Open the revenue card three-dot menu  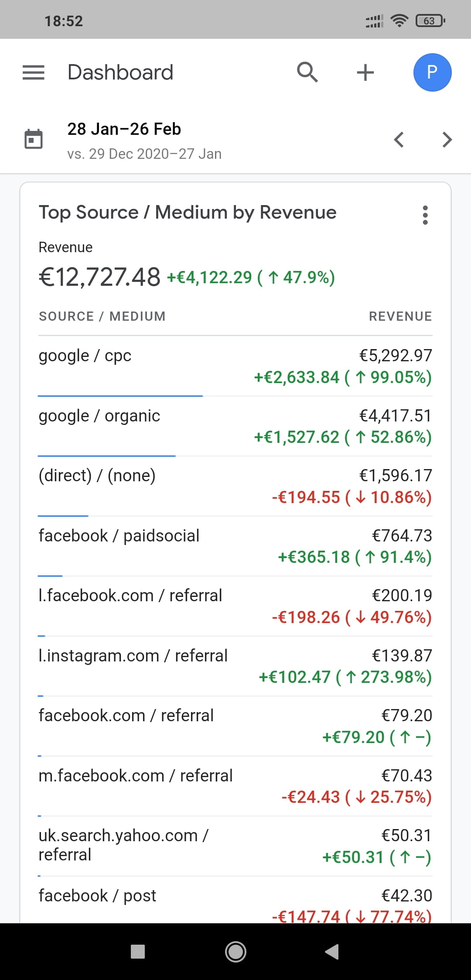click(425, 215)
